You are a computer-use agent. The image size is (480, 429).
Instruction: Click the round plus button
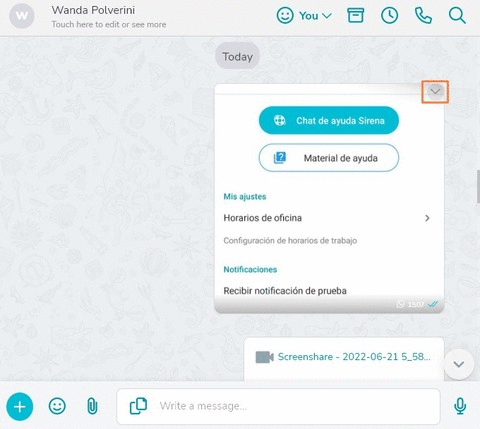20,407
